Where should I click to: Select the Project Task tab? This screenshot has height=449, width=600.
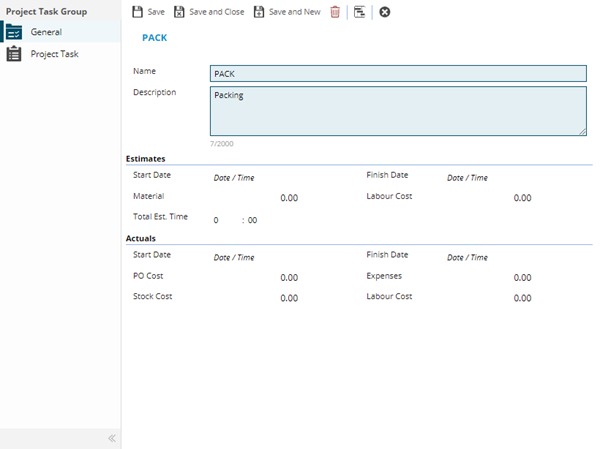tap(54, 54)
